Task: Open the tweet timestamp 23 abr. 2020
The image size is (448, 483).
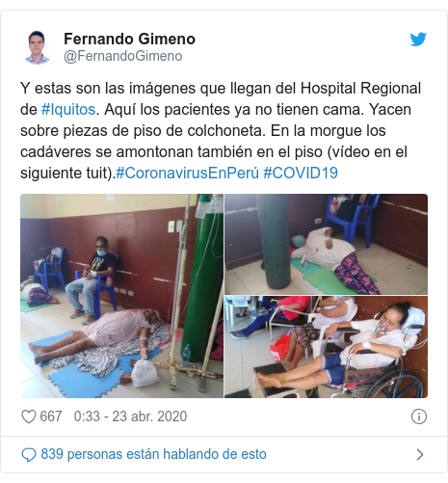Action: 130,416
